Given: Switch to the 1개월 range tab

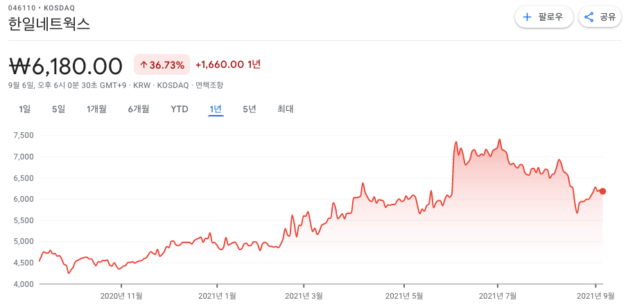Looking at the screenshot, I should (x=96, y=109).
